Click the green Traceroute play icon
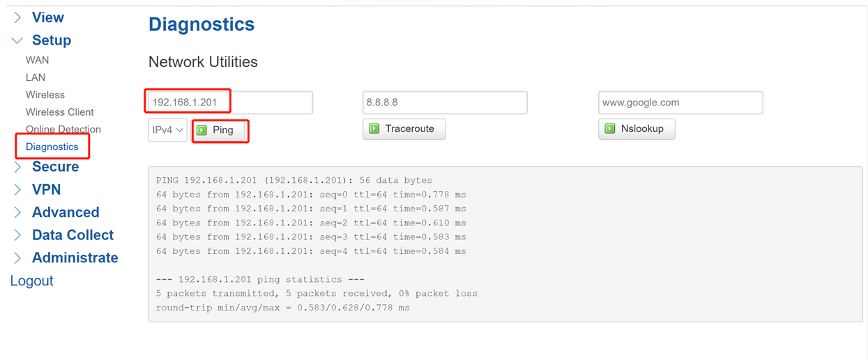Viewport: 868px width, 360px height. (x=374, y=129)
